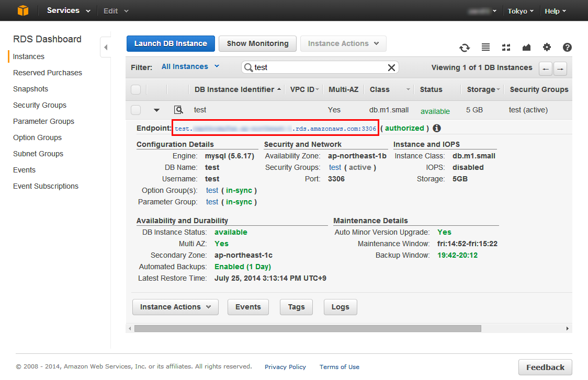Click the 'fri:14:52-fri:15:22' maintenance window value
Screen dimensions: 588x380
(x=467, y=244)
